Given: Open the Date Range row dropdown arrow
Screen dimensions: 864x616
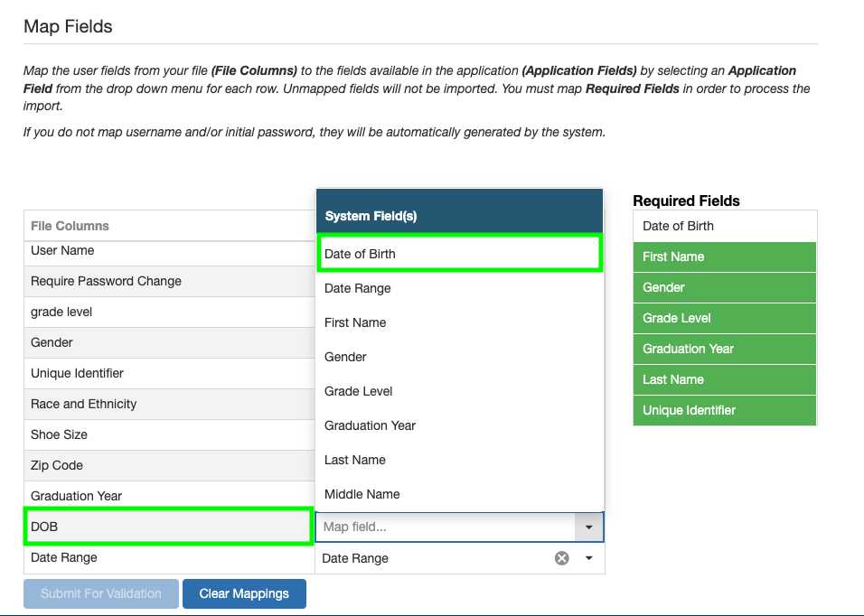Looking at the screenshot, I should click(x=589, y=558).
